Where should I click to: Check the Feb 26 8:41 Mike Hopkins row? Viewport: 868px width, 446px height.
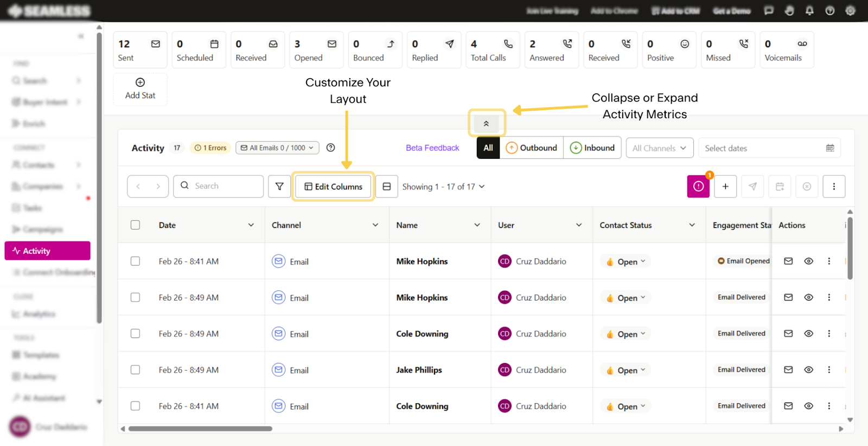[x=135, y=261]
